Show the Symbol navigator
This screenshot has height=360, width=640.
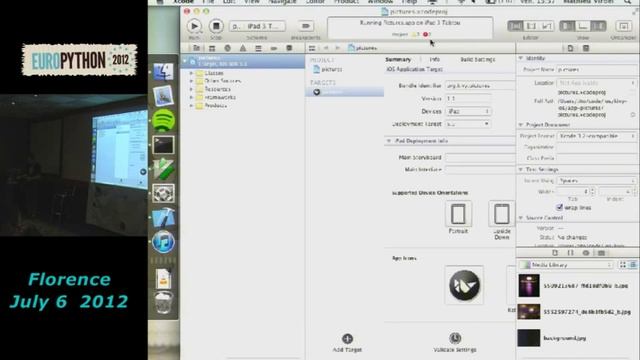click(212, 48)
